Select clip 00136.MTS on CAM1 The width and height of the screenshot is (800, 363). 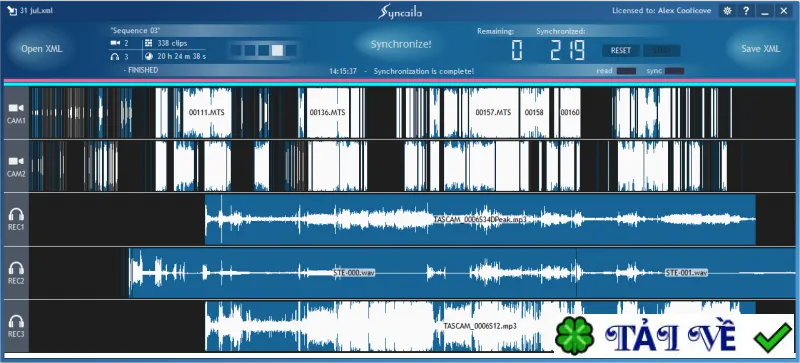click(328, 112)
